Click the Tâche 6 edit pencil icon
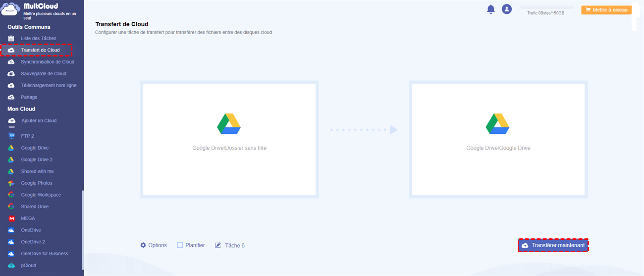Viewport: 644px width, 276px height. point(218,245)
